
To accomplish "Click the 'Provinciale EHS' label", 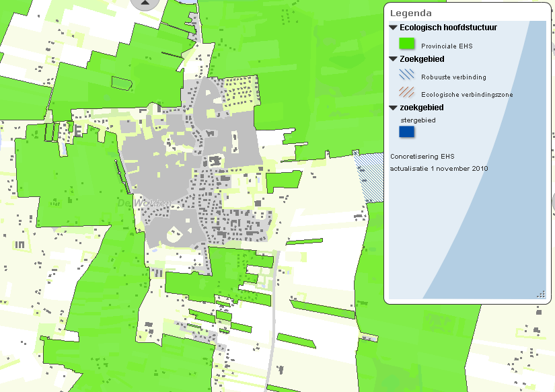I will click(x=447, y=46).
